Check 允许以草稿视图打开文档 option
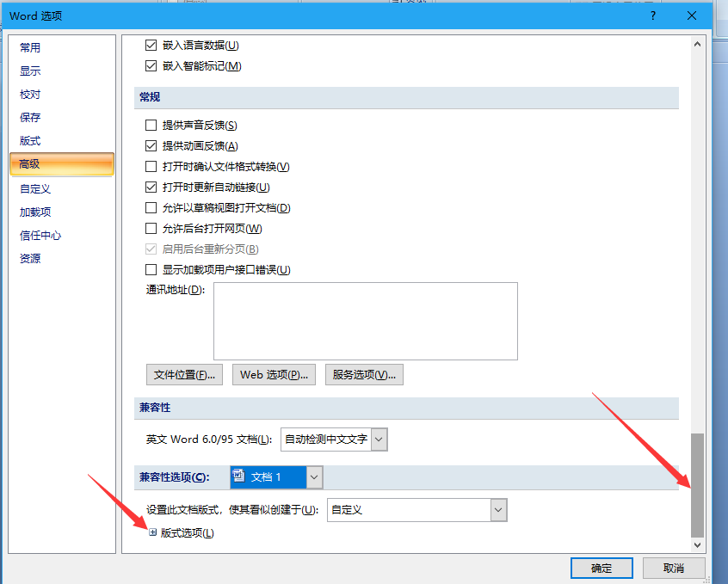This screenshot has width=728, height=584. coord(151,208)
